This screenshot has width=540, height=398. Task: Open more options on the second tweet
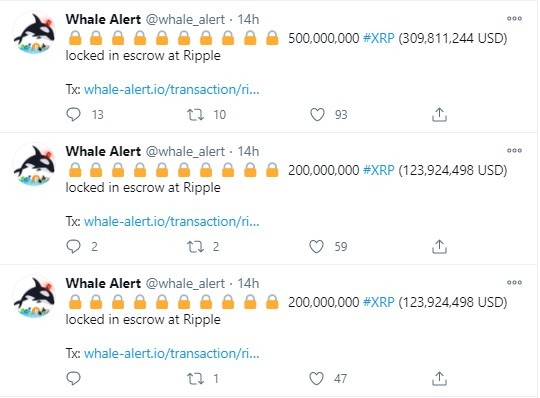tap(514, 150)
